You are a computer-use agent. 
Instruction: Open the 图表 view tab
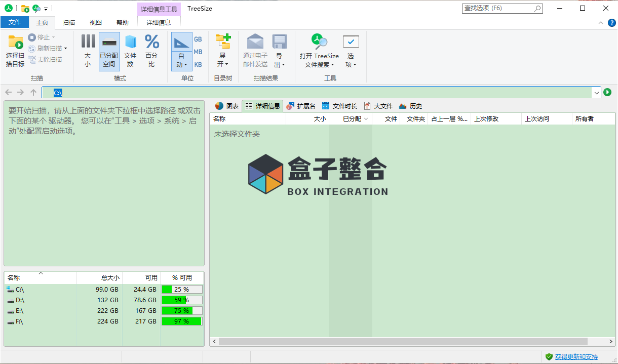(226, 106)
